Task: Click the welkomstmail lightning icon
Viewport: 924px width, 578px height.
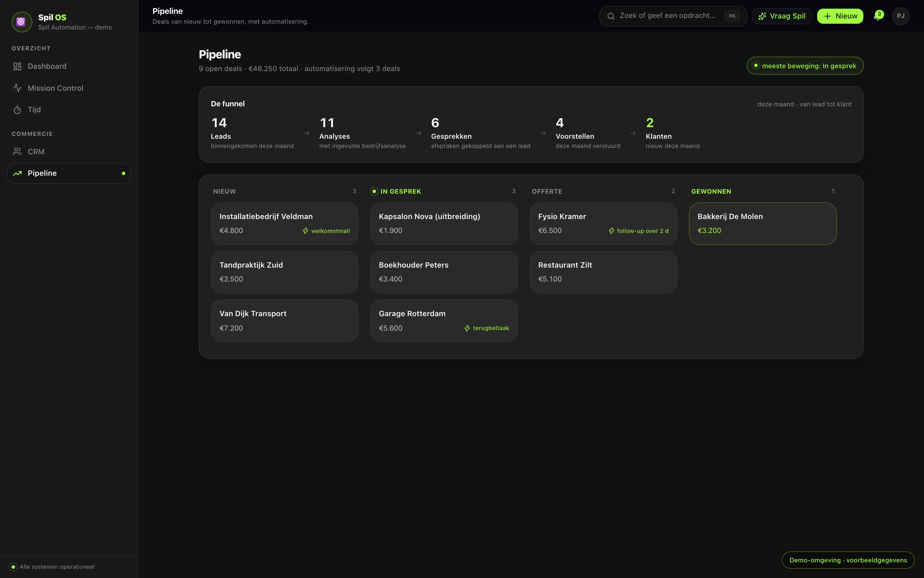Action: [x=305, y=231]
